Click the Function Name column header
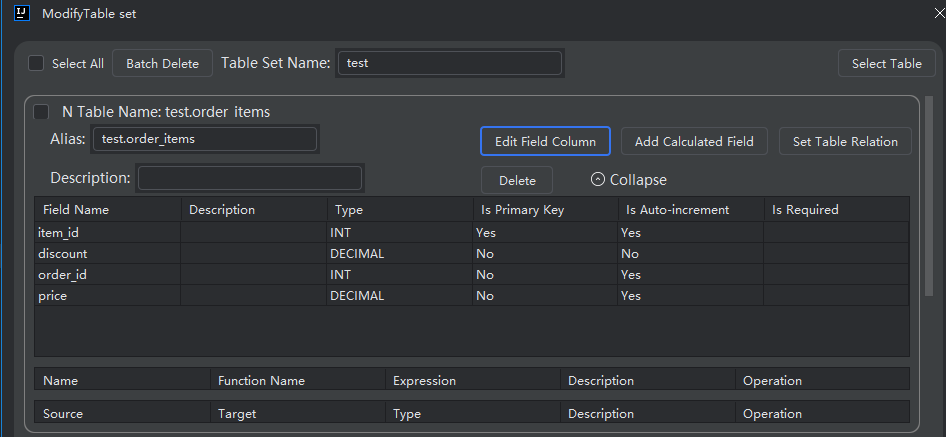 [261, 381]
